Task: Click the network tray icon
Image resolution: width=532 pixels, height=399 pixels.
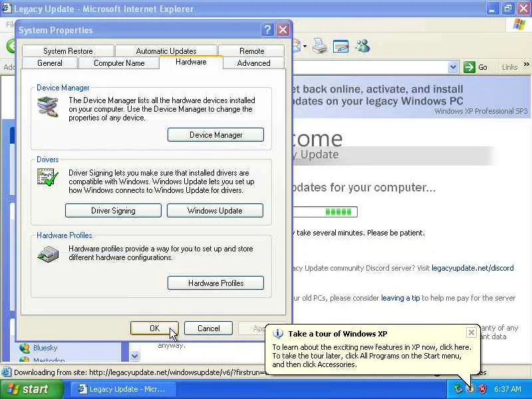Action: tap(458, 389)
